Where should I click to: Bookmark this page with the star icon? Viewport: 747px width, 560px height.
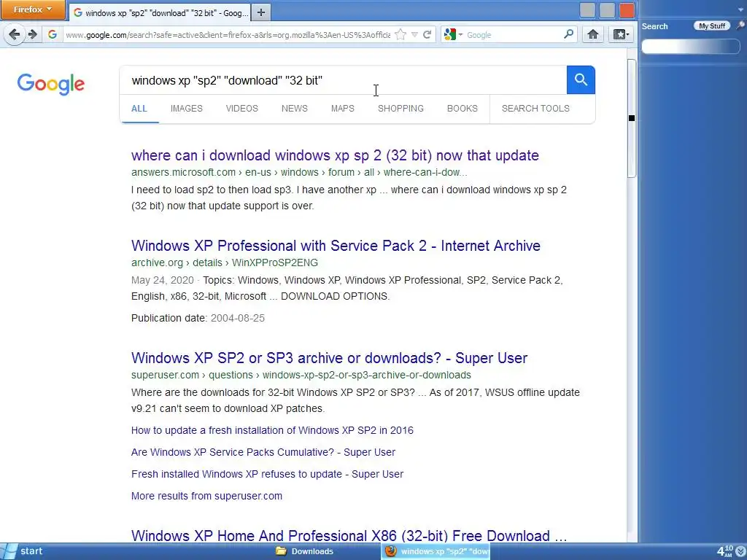400,34
